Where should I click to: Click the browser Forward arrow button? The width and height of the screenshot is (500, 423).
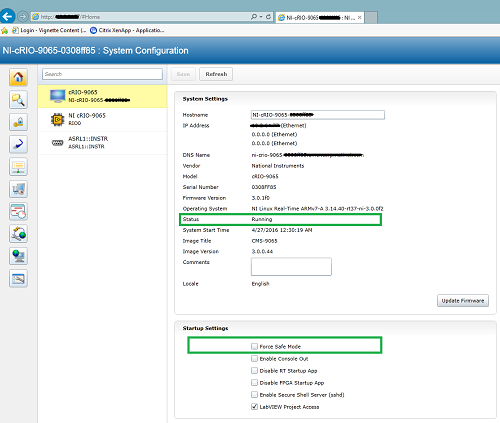click(23, 16)
